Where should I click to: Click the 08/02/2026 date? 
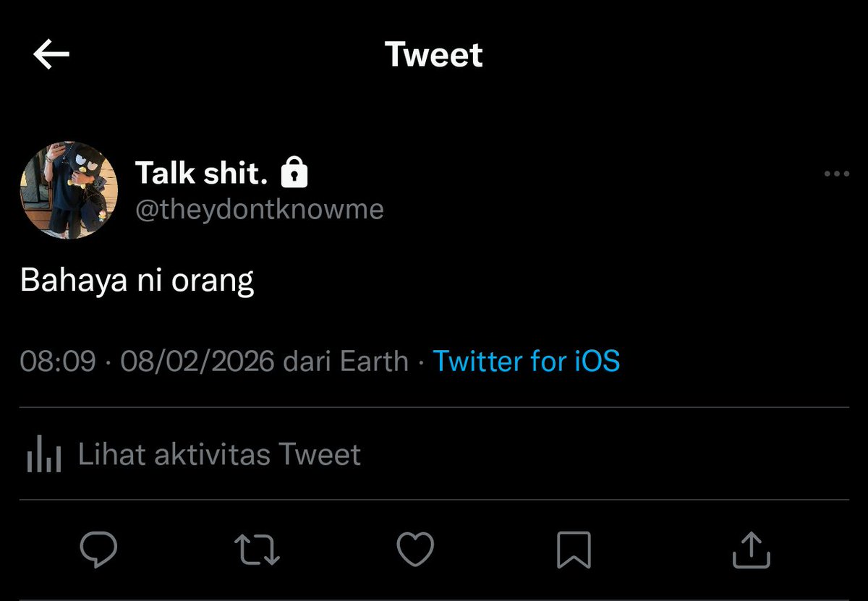(x=197, y=360)
